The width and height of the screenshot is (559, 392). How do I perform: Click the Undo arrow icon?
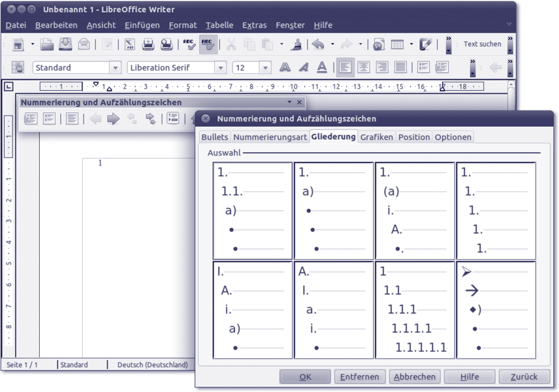coord(318,44)
